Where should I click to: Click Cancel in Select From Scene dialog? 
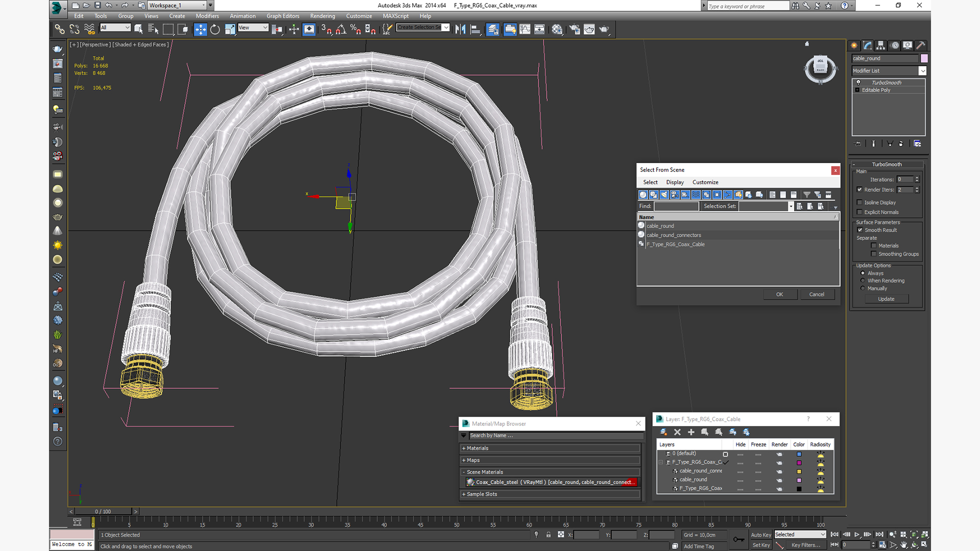pyautogui.click(x=817, y=294)
